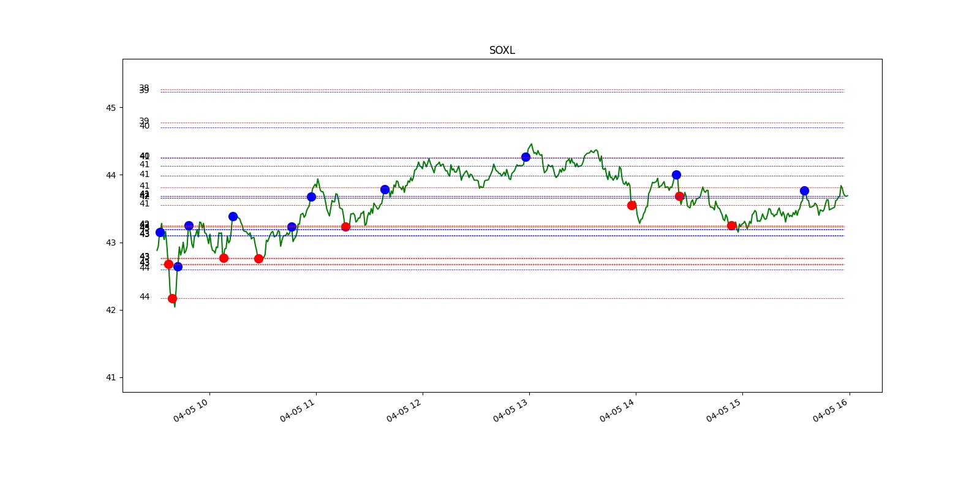Select the blue marker near 11:40

coord(385,189)
